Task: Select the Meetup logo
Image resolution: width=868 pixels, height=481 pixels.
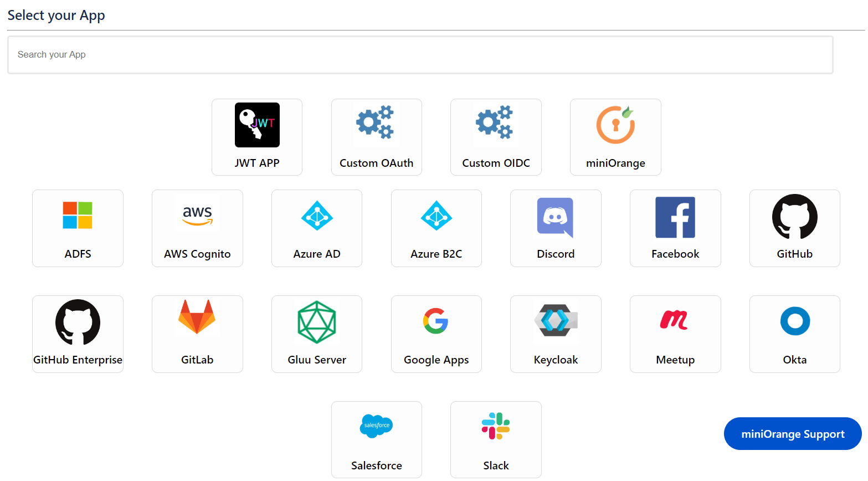Action: coord(674,320)
